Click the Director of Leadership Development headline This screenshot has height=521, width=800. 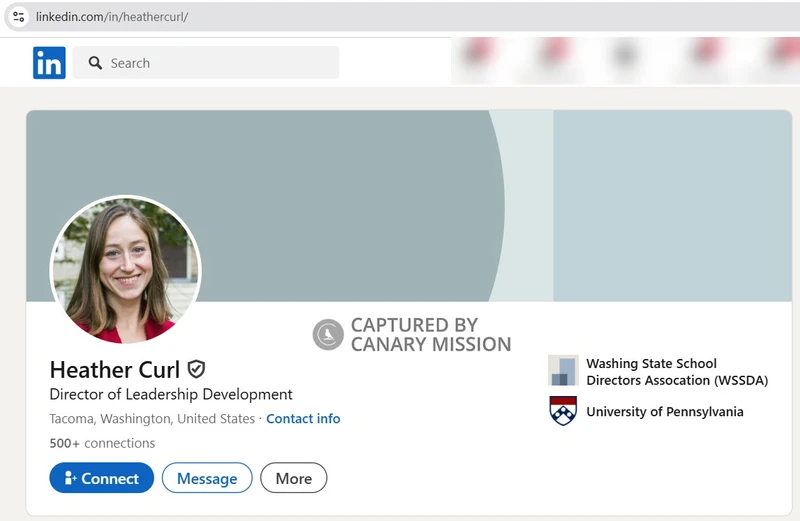click(x=171, y=394)
